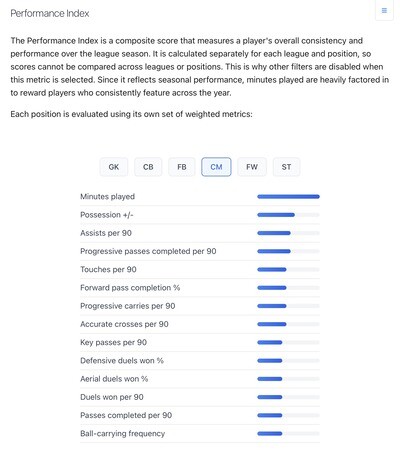Select the CB position tab
The width and height of the screenshot is (400, 450).
148,167
